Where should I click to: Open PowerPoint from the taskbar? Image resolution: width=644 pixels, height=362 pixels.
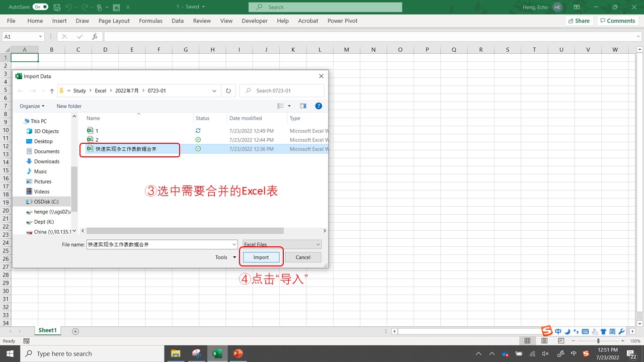pyautogui.click(x=238, y=353)
